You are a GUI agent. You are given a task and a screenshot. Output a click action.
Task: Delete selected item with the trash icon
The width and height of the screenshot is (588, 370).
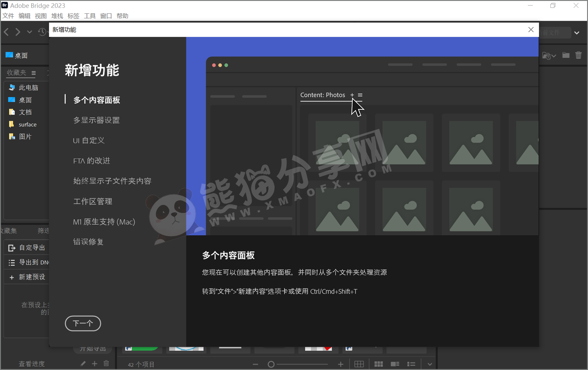coord(579,55)
